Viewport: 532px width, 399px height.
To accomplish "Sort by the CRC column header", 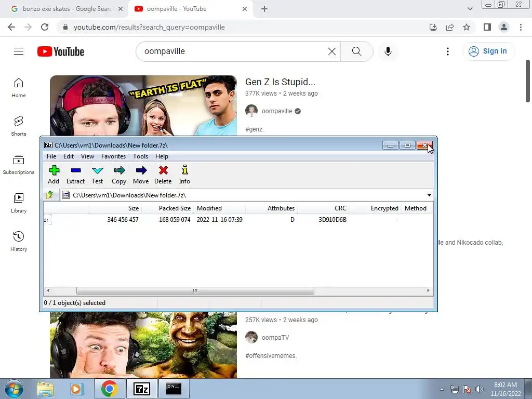I will coord(323,208).
